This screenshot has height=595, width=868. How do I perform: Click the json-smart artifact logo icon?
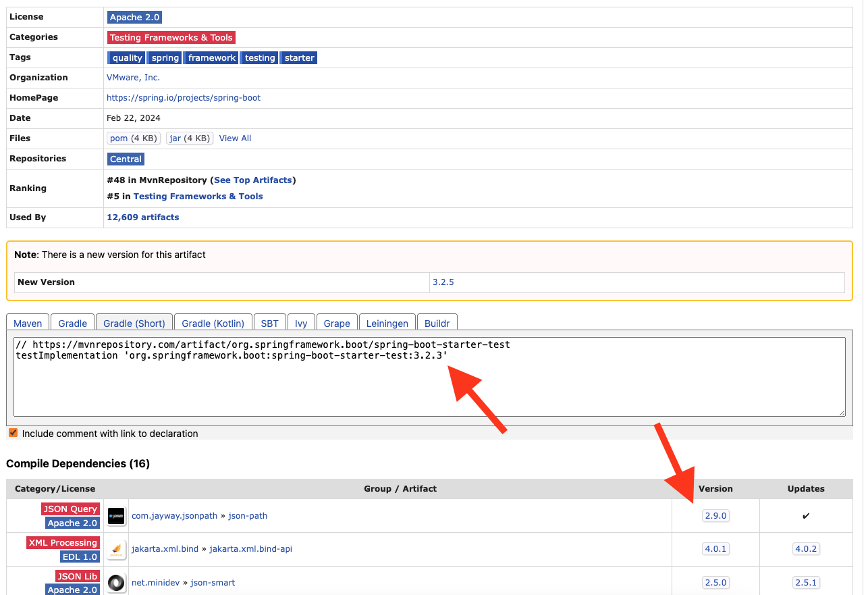(x=116, y=583)
